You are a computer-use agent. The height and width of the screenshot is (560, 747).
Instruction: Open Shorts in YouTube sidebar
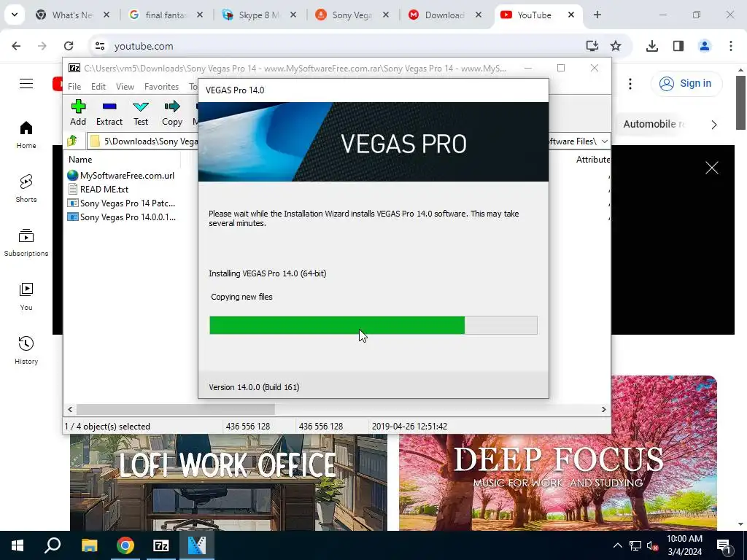26,189
